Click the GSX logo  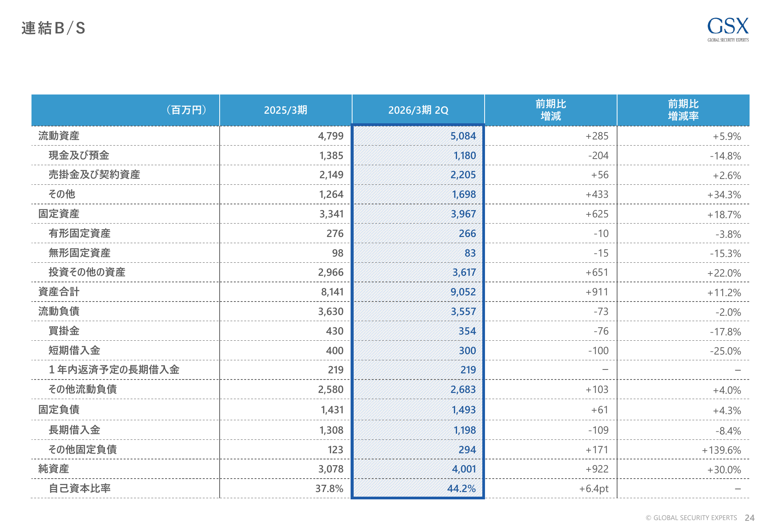pyautogui.click(x=728, y=29)
